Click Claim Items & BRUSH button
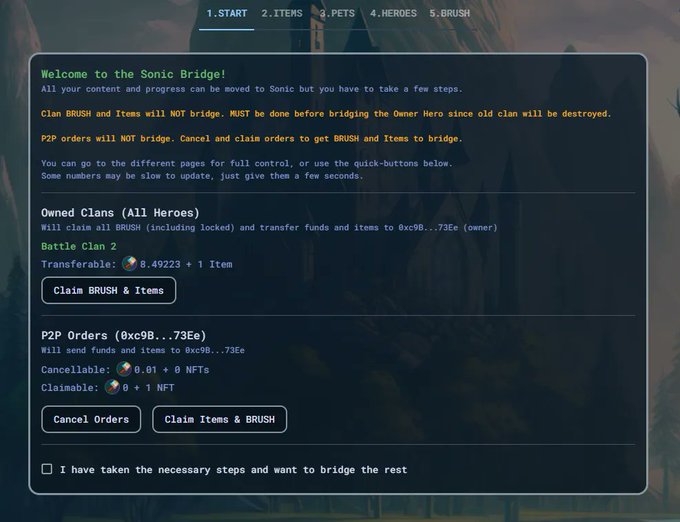This screenshot has width=680, height=522. point(219,419)
